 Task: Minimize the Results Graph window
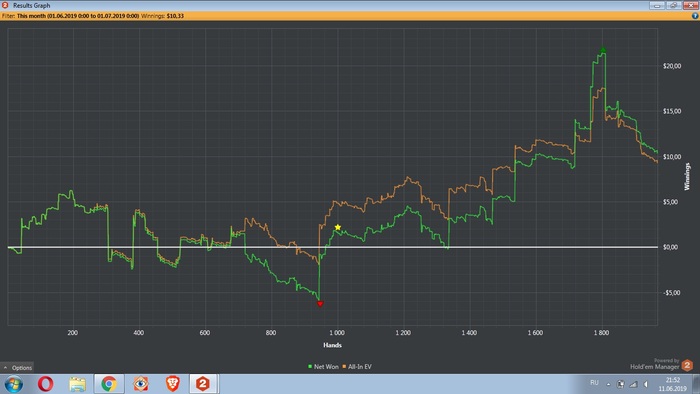(x=657, y=5)
